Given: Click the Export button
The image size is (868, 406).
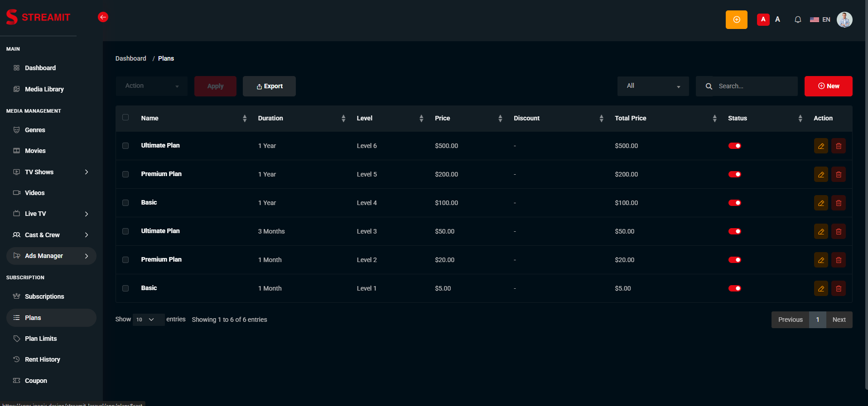Looking at the screenshot, I should click(x=269, y=86).
